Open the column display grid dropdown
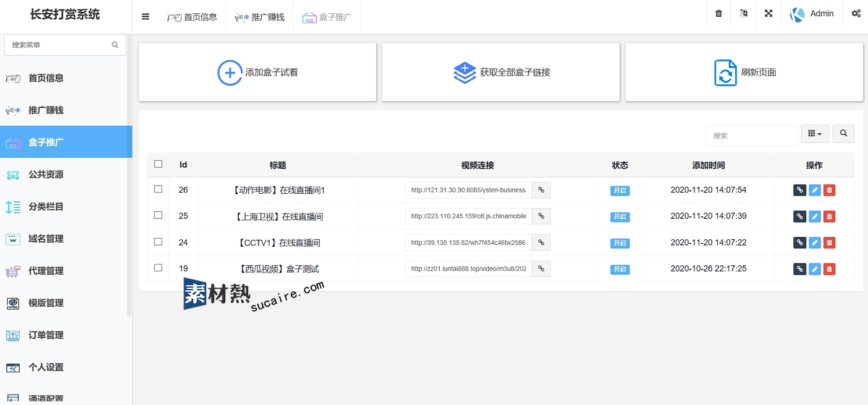Viewport: 868px width, 405px height. pyautogui.click(x=816, y=134)
